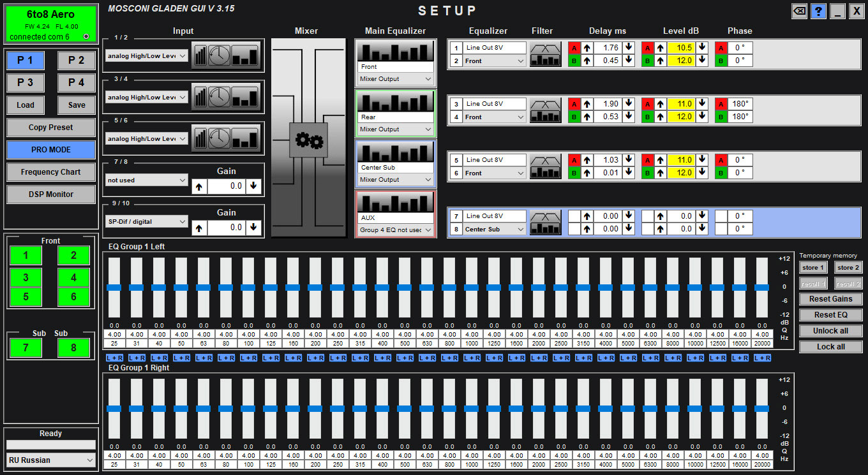
Task: Open input 7/8 'not used' dropdown
Action: 147,180
